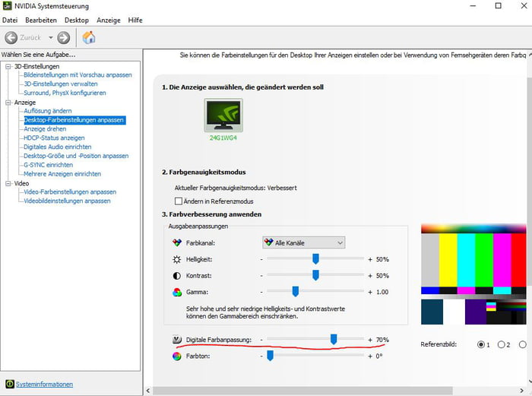Viewport: 532px width, 396px height.
Task: Open 'Auflösung ändern' settings page
Action: [x=48, y=111]
